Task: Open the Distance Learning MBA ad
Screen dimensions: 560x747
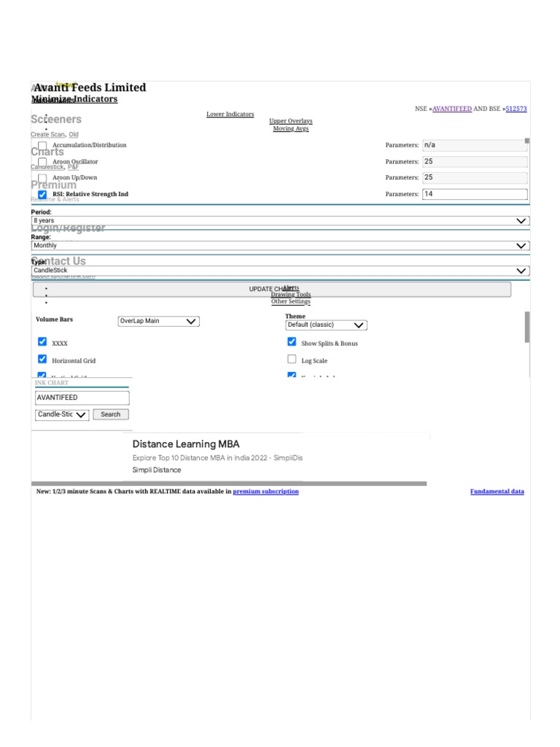Action: pyautogui.click(x=186, y=444)
